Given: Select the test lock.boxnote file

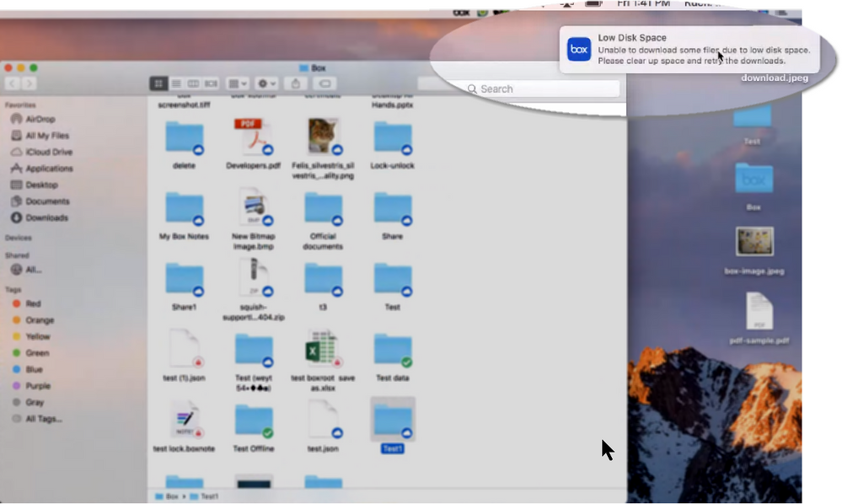Looking at the screenshot, I should [186, 420].
